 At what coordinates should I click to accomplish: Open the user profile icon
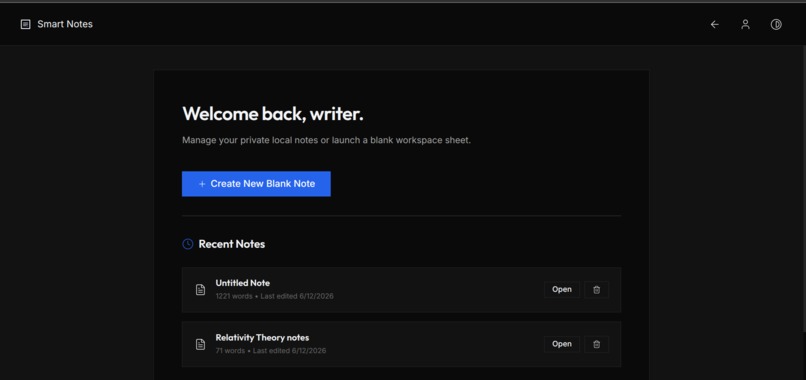745,24
